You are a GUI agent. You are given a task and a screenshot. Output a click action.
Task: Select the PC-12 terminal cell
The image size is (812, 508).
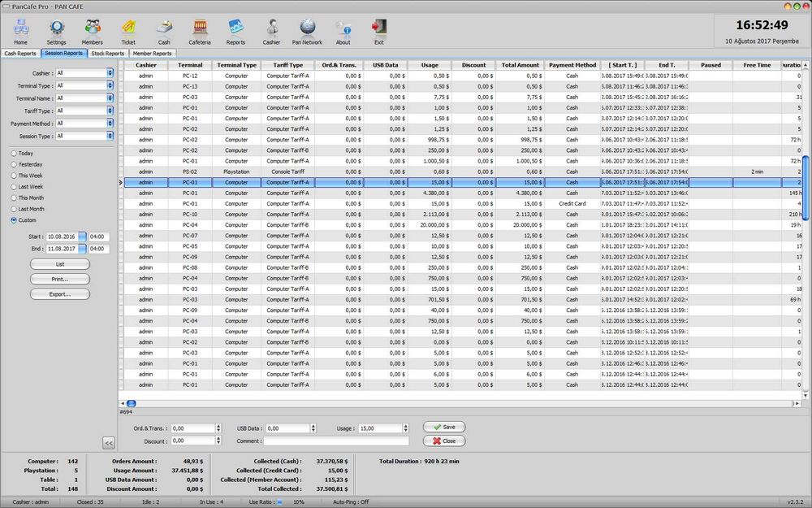pos(190,76)
